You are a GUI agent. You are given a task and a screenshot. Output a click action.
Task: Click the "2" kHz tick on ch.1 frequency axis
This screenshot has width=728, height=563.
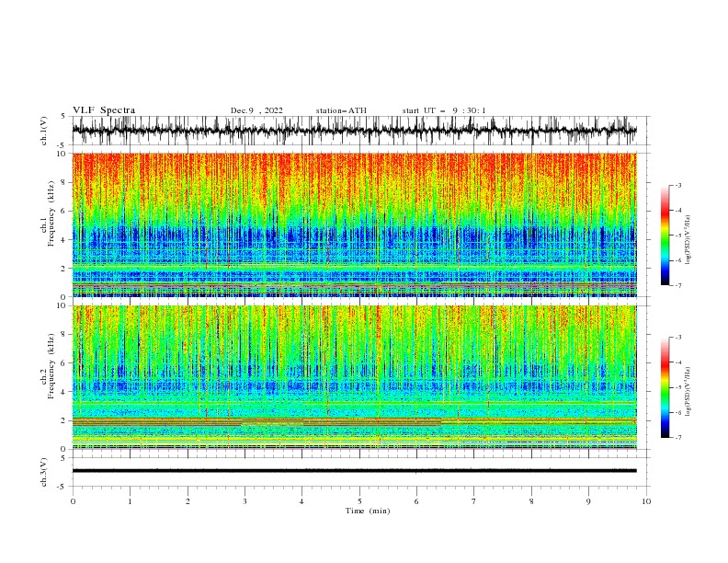click(63, 269)
